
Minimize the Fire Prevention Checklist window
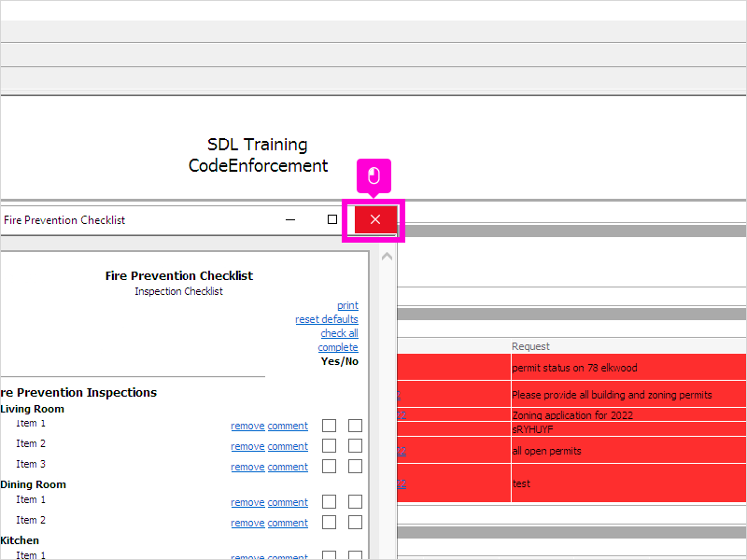pos(290,219)
